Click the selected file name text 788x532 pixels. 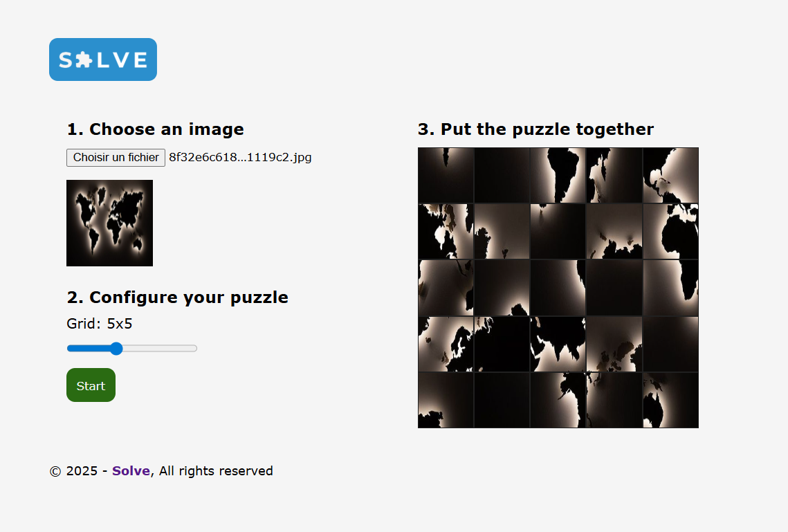click(240, 158)
